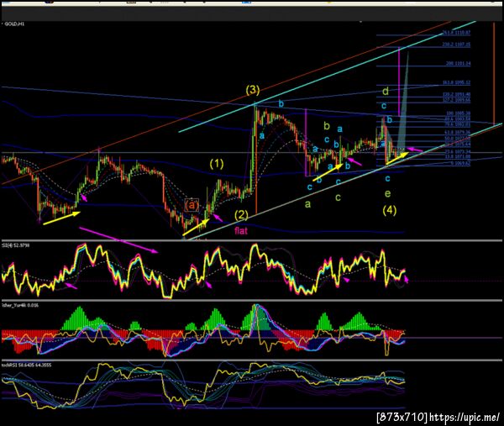The height and width of the screenshot is (426, 504).
Task: Click the 161.8 Fibonacci level label
Action: click(456, 82)
